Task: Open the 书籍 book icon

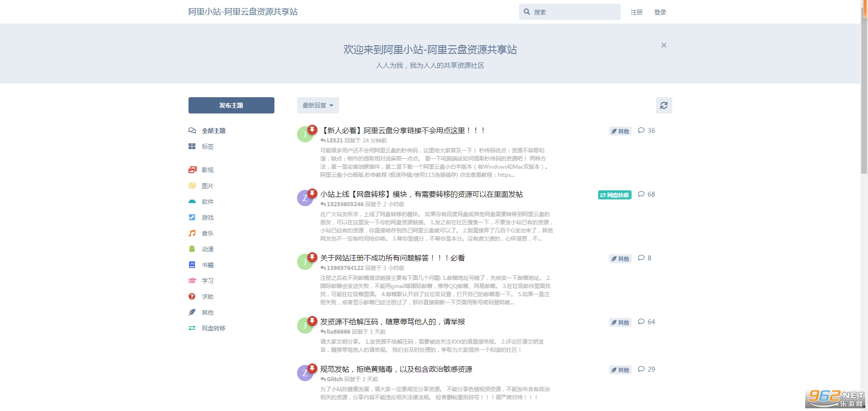Action: coord(192,265)
